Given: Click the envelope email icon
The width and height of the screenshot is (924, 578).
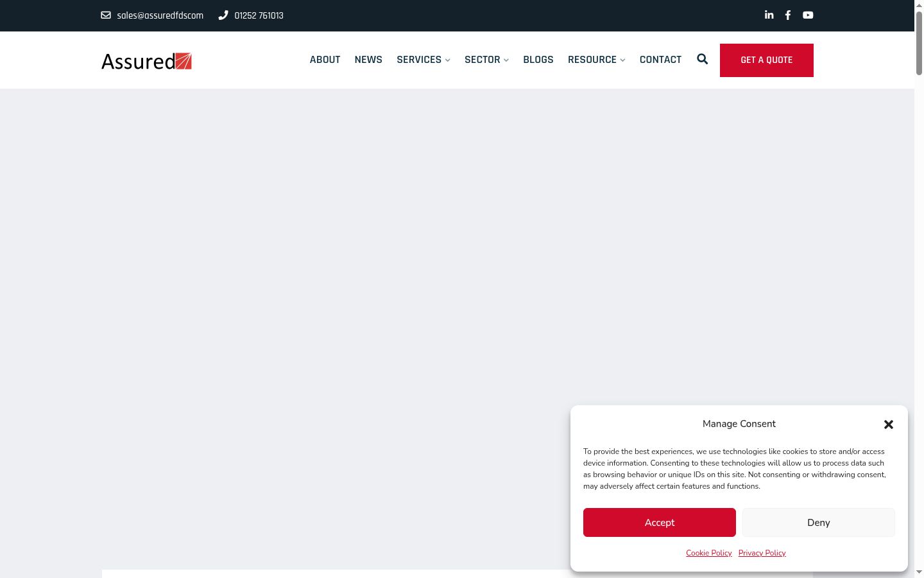Looking at the screenshot, I should (106, 15).
